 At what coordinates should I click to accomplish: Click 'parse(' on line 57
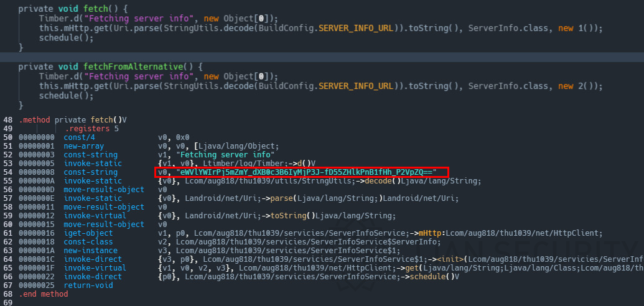pyautogui.click(x=282, y=198)
